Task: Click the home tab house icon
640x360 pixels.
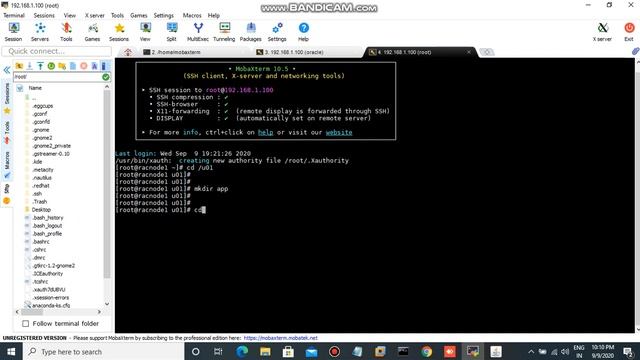Action: point(128,52)
